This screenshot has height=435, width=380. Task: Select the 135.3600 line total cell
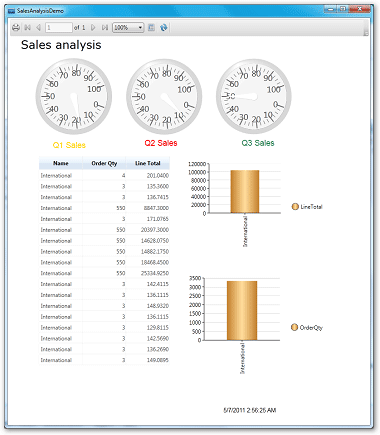[x=148, y=186]
